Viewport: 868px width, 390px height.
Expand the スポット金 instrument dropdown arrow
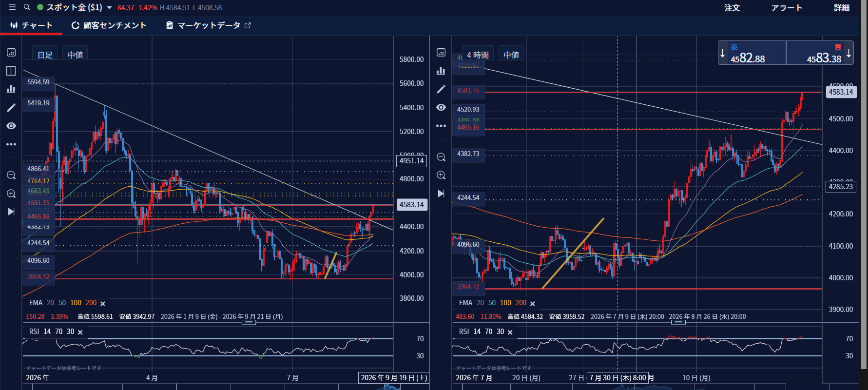pos(110,8)
